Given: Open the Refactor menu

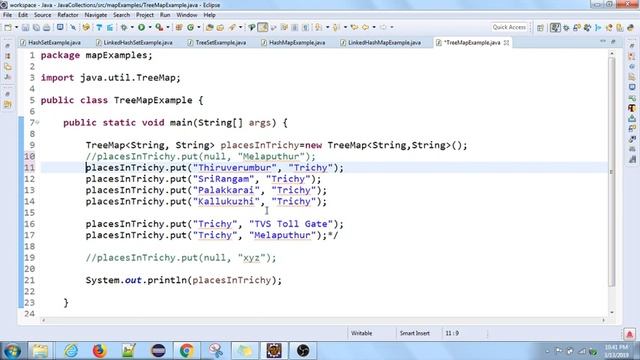Looking at the screenshot, I should 68,15.
